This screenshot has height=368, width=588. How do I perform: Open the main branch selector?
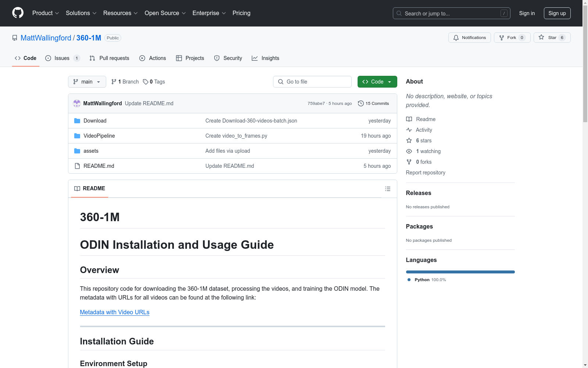coord(87,82)
